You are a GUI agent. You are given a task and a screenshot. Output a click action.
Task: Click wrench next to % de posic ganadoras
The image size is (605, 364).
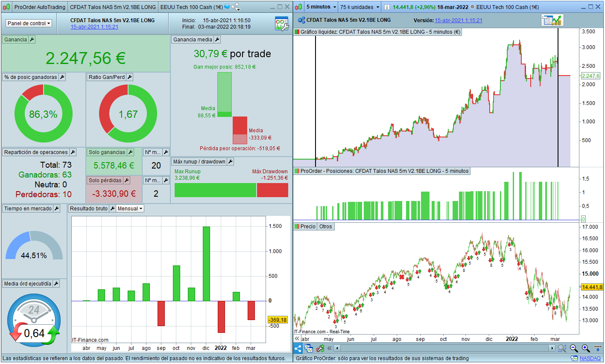[x=62, y=77]
